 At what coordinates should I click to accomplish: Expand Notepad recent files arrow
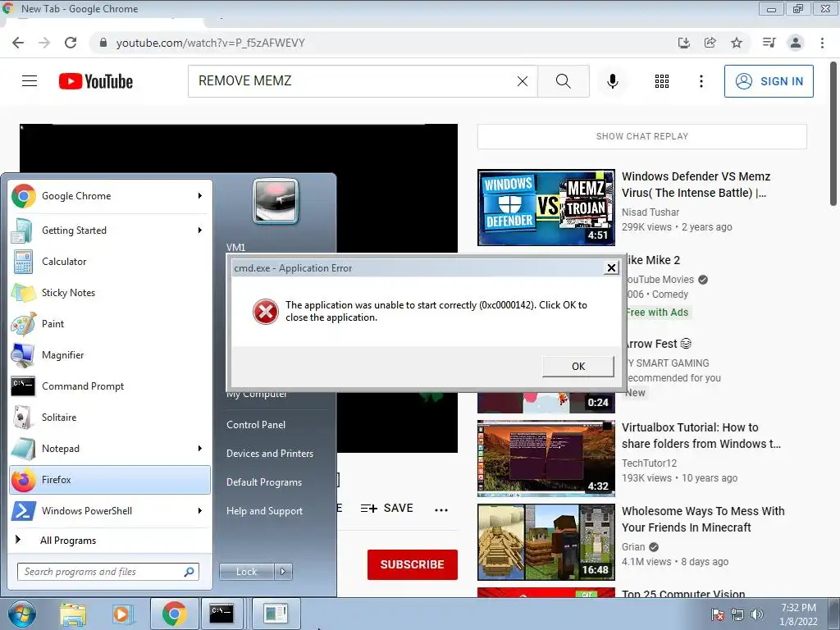coord(200,449)
